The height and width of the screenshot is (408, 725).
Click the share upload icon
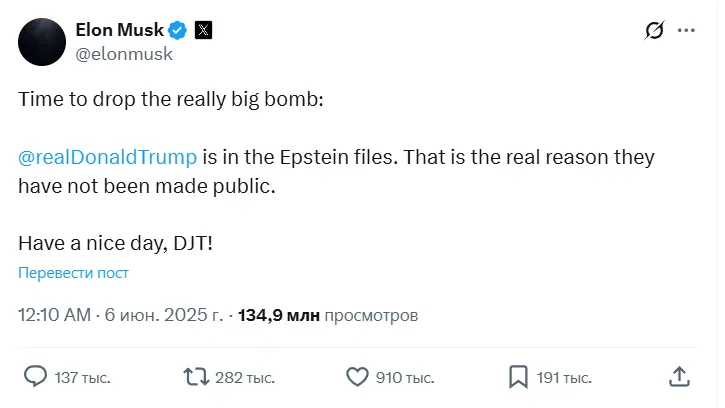pyautogui.click(x=679, y=377)
